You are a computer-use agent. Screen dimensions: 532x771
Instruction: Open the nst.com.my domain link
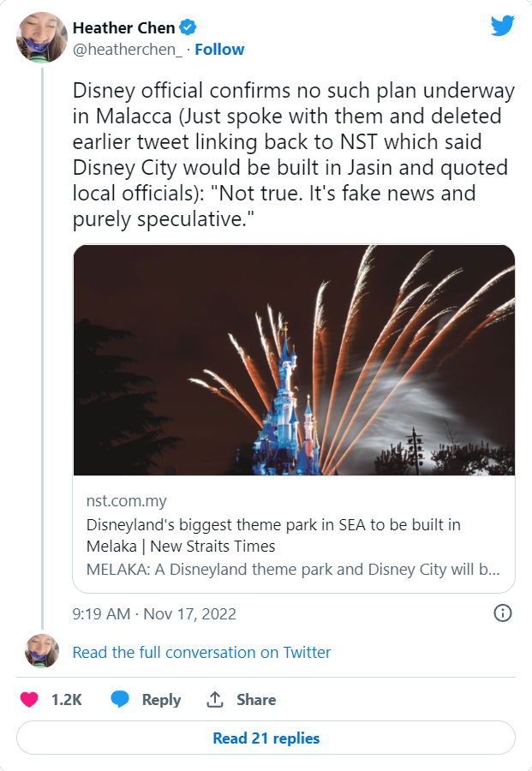click(127, 500)
